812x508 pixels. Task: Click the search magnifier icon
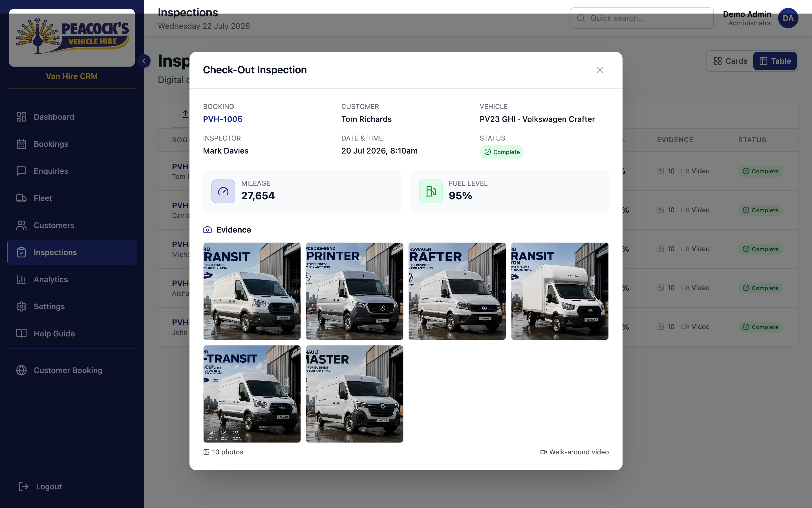point(581,18)
